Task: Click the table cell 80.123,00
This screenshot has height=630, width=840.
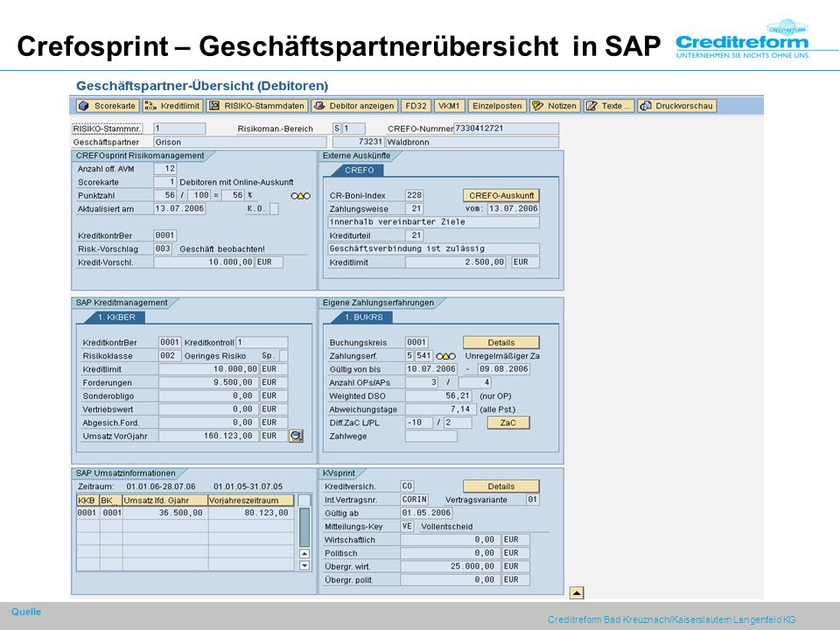Action: click(251, 514)
